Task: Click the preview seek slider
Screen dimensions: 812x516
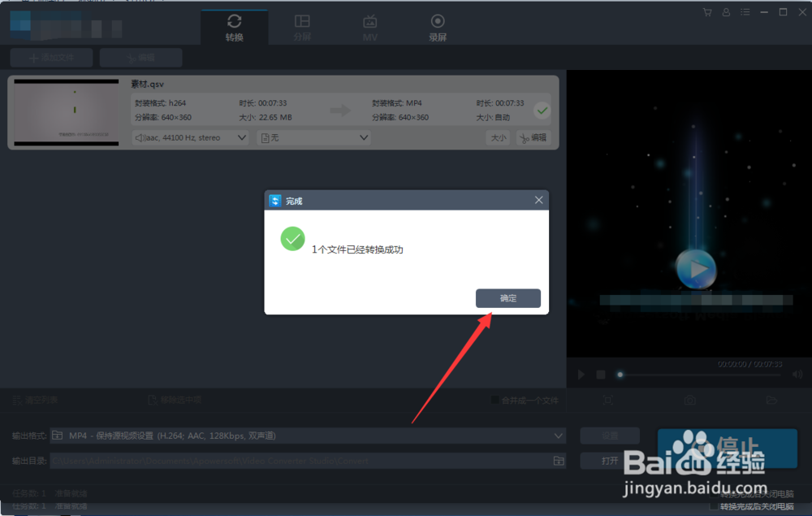Action: point(699,375)
